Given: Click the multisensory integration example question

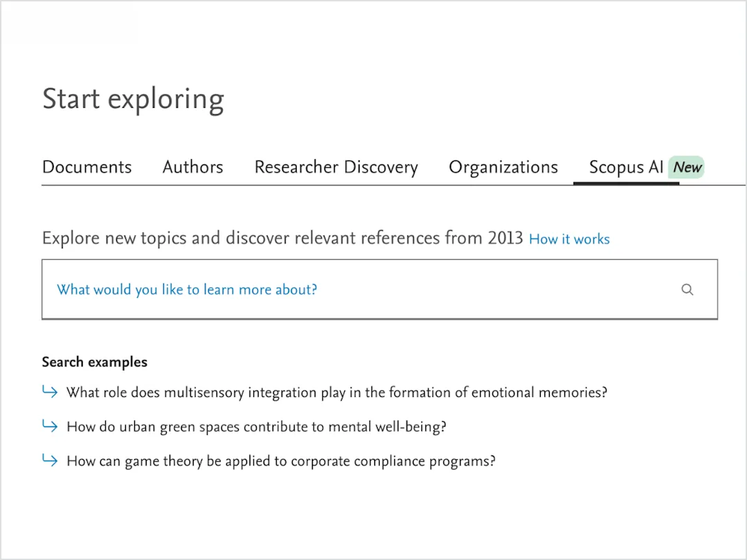Looking at the screenshot, I should pyautogui.click(x=336, y=392).
